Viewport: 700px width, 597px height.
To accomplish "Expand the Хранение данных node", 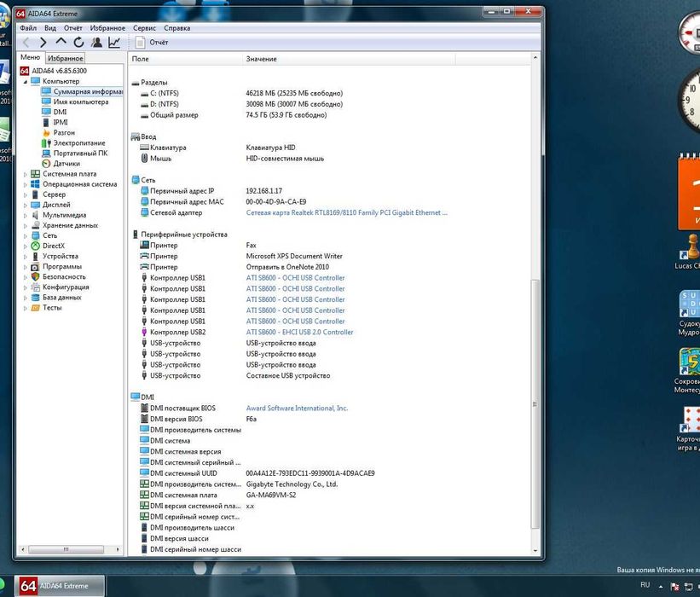I will tap(25, 225).
